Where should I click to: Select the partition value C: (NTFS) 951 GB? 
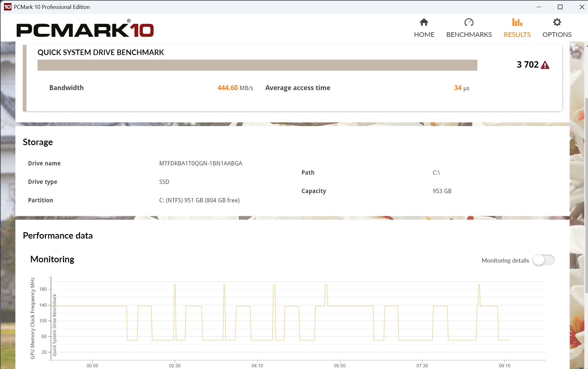199,200
